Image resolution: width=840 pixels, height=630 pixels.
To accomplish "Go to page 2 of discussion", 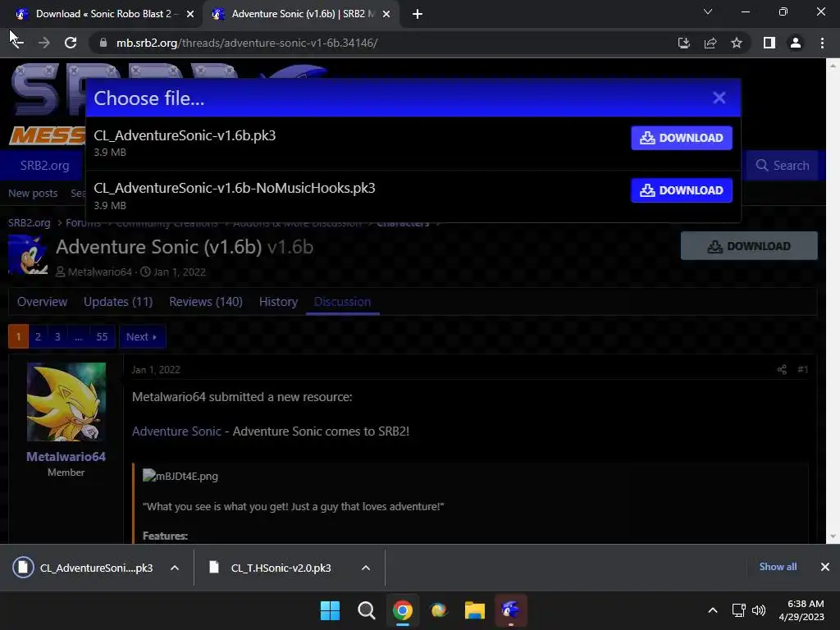I will [x=38, y=336].
